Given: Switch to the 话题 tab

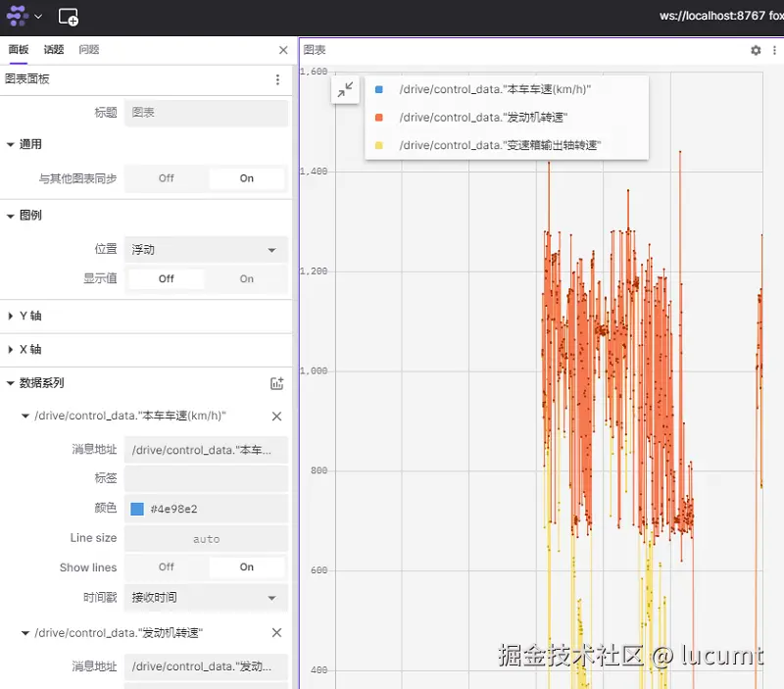Looking at the screenshot, I should (x=51, y=49).
